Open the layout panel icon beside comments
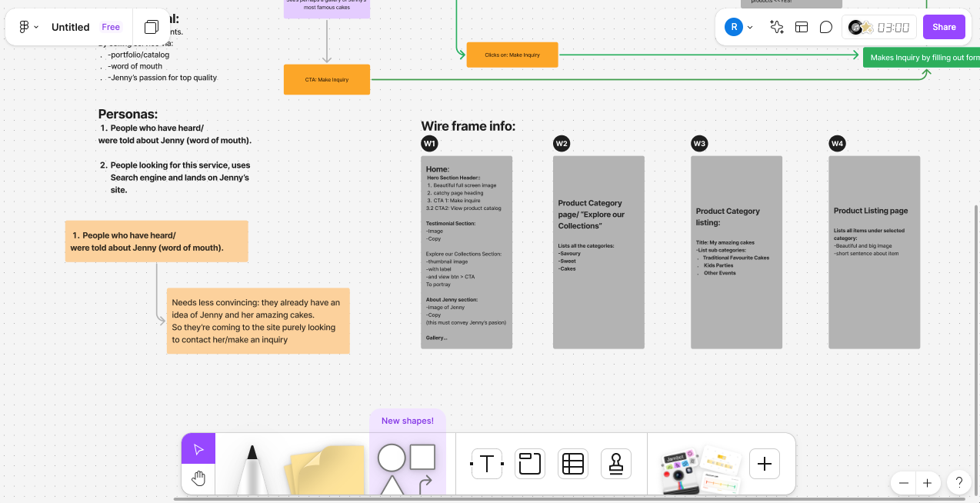Screen dimensions: 980x503 [802, 27]
